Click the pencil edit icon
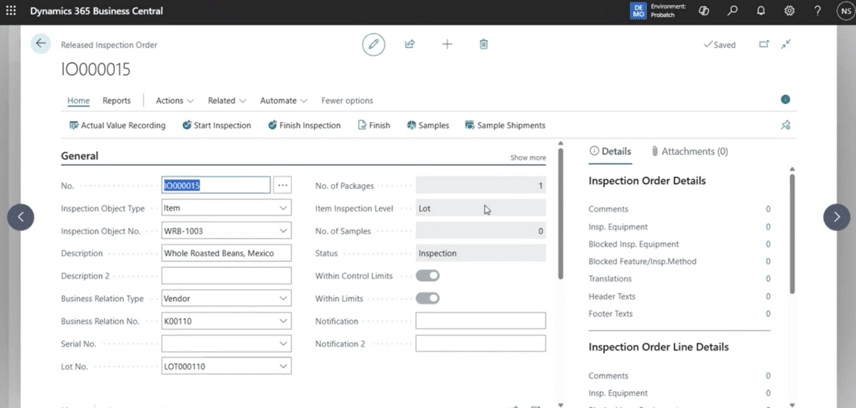This screenshot has width=856, height=408. [373, 44]
